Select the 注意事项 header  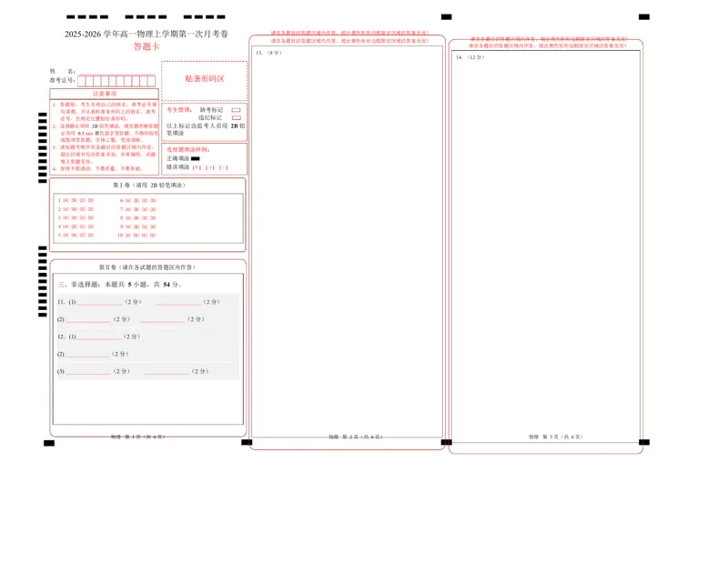105,94
